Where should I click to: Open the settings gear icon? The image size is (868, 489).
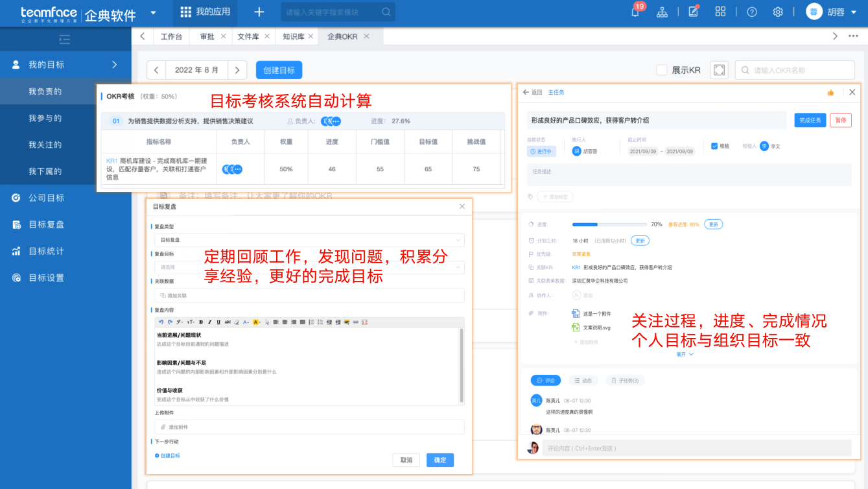pos(778,13)
